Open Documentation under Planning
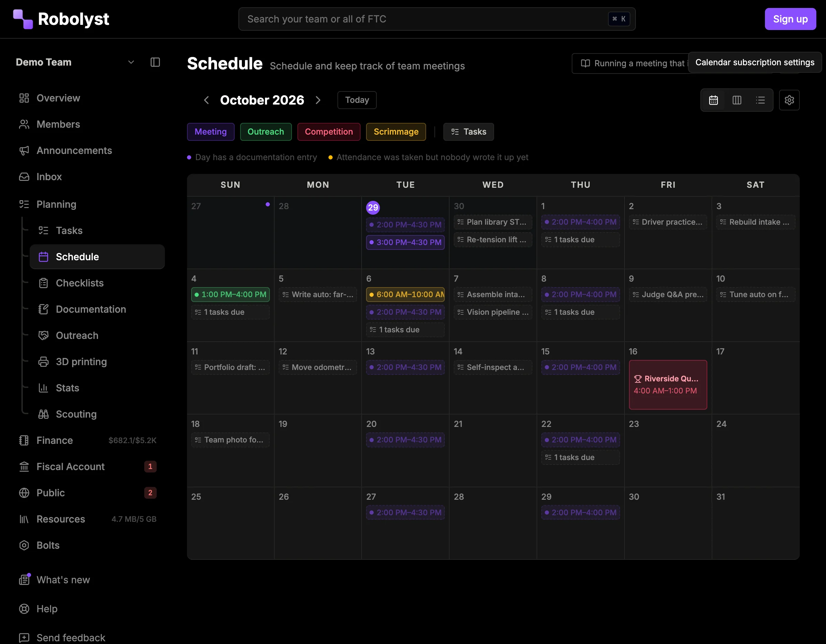 97,309
